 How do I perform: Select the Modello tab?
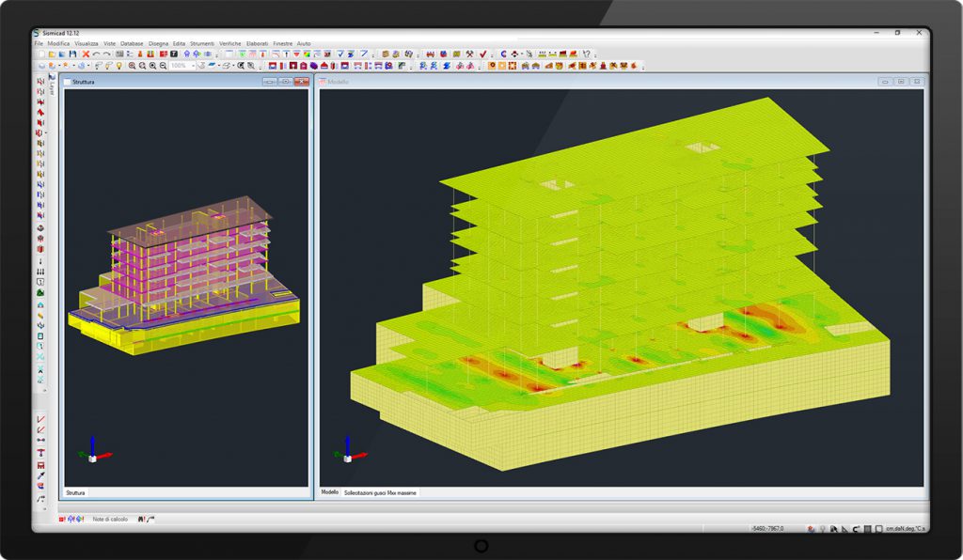(x=329, y=492)
